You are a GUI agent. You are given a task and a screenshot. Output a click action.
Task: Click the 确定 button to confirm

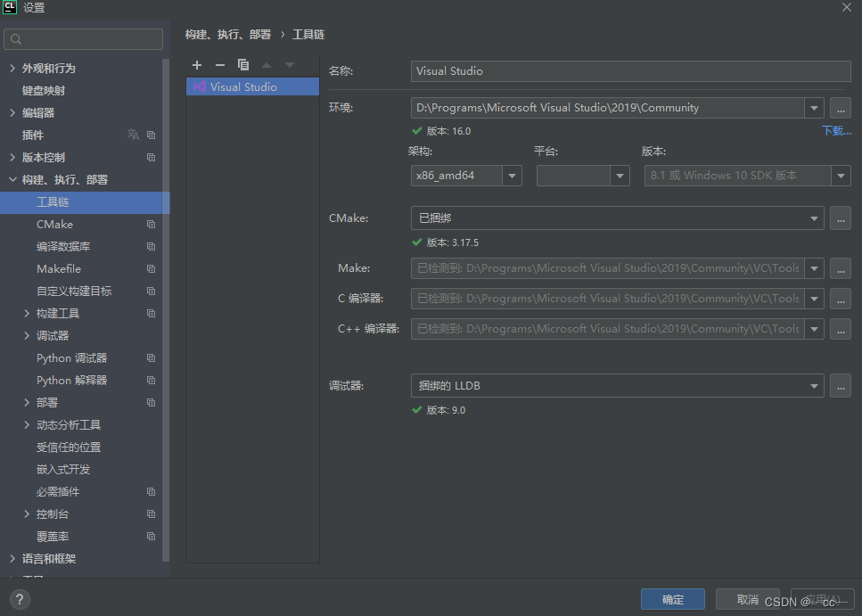672,599
